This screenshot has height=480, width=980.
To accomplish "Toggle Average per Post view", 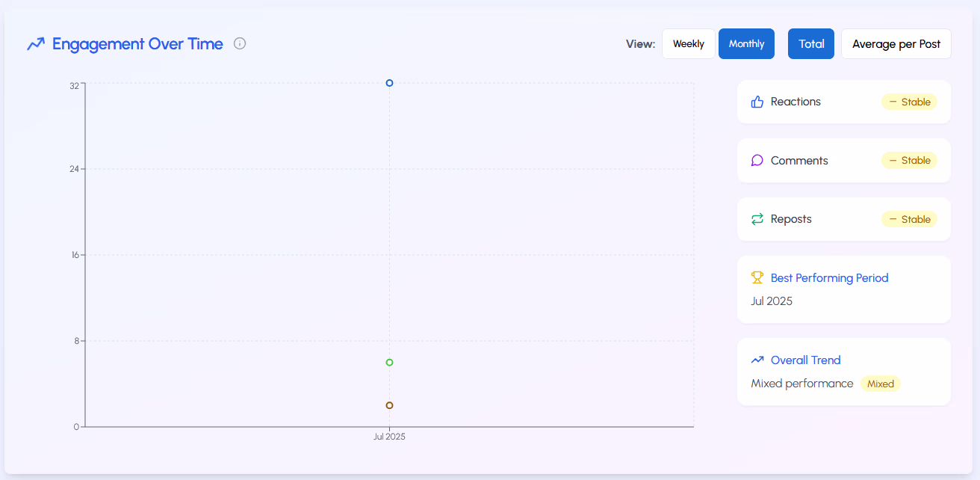I will [x=896, y=43].
